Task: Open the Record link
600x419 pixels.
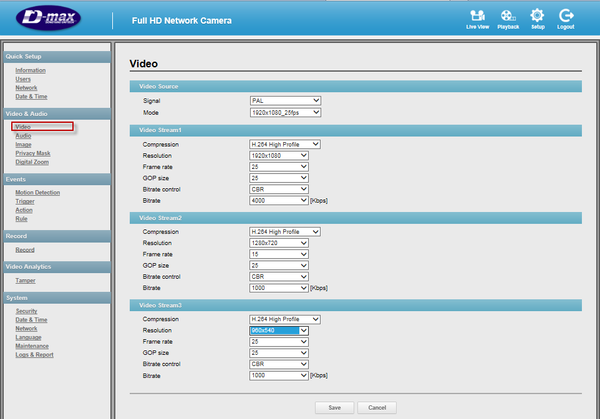Action: 25,250
